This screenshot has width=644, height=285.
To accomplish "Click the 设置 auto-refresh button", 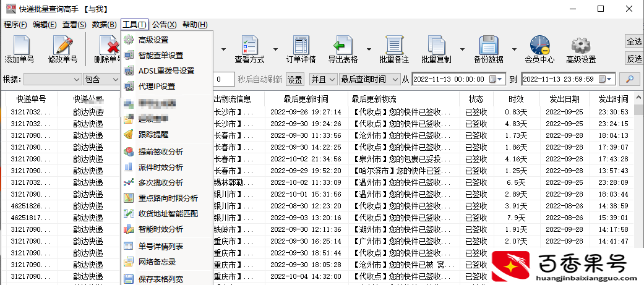I will (x=294, y=79).
